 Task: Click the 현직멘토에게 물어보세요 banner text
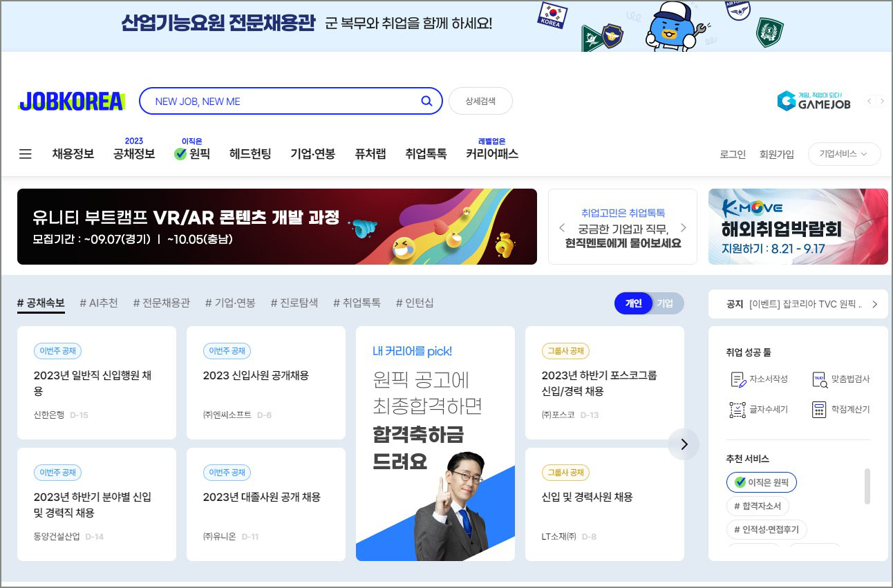623,243
